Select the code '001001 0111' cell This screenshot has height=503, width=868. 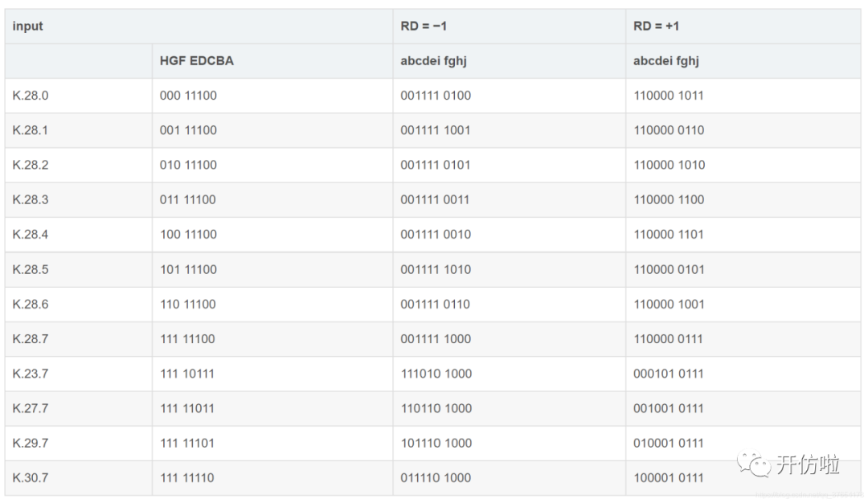(x=669, y=408)
